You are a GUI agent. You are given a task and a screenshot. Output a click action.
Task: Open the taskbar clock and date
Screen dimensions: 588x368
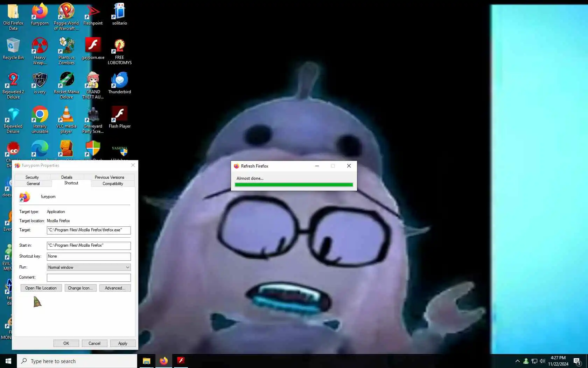[558, 361]
